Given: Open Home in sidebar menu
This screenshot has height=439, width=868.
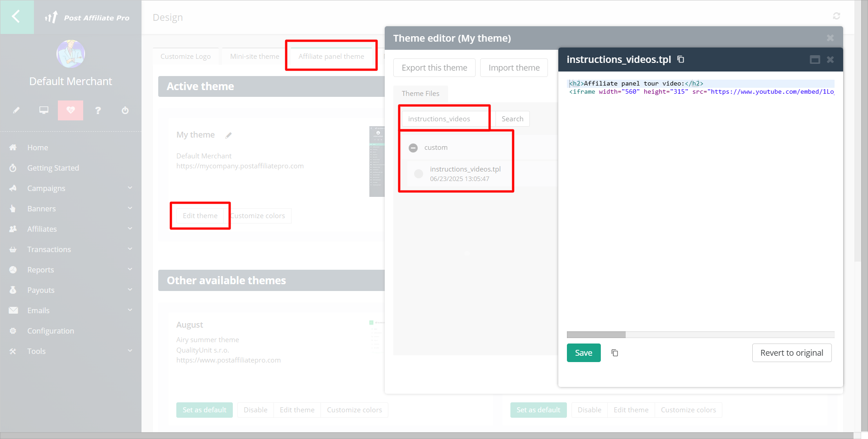Looking at the screenshot, I should [x=38, y=148].
